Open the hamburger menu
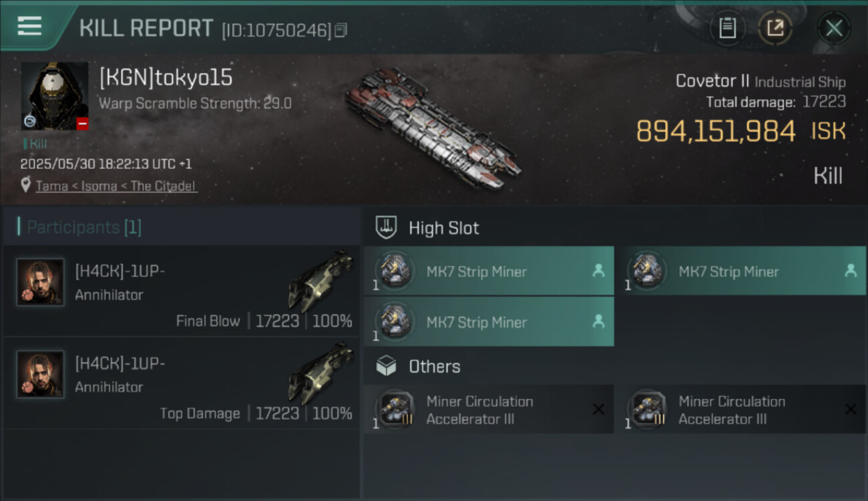 click(x=29, y=27)
